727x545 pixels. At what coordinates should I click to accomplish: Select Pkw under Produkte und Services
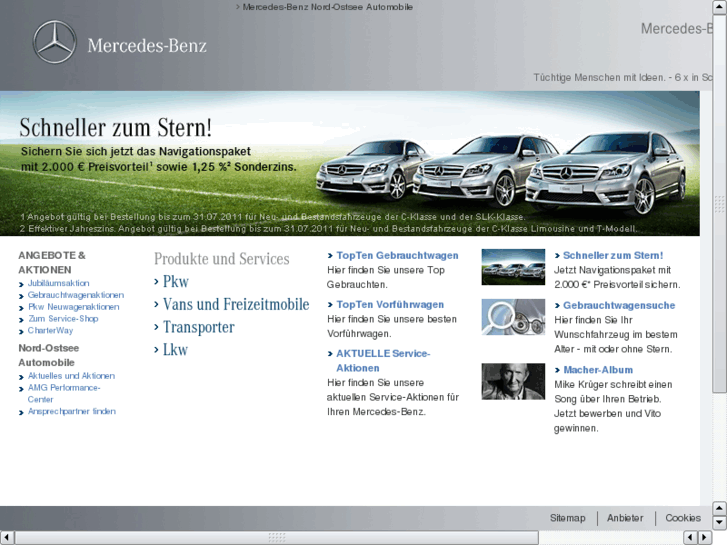[176, 282]
